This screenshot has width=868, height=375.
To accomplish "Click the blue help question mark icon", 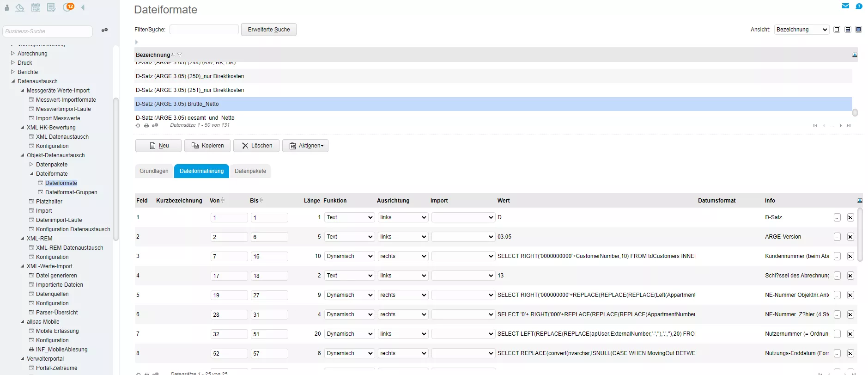I will pyautogui.click(x=859, y=6).
